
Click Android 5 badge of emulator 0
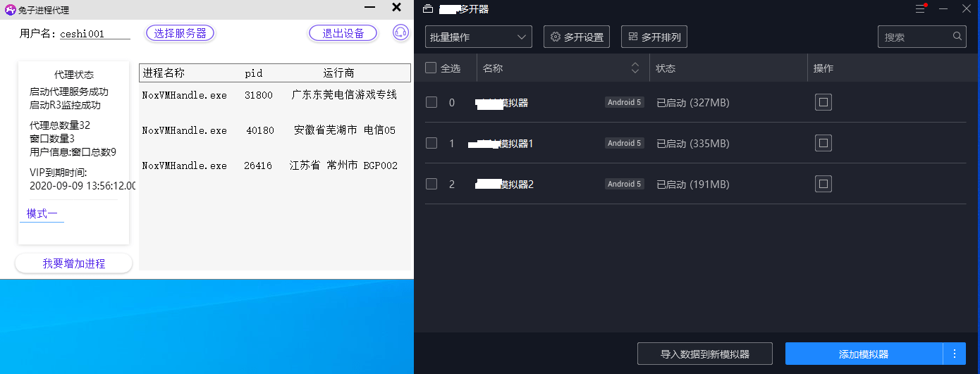click(x=624, y=102)
